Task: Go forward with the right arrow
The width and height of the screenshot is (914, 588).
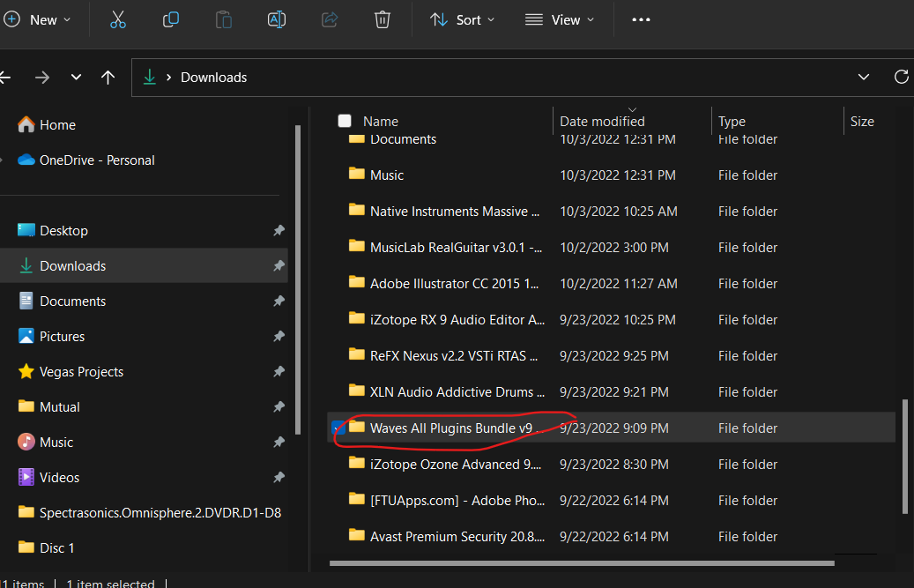Action: [x=42, y=78]
